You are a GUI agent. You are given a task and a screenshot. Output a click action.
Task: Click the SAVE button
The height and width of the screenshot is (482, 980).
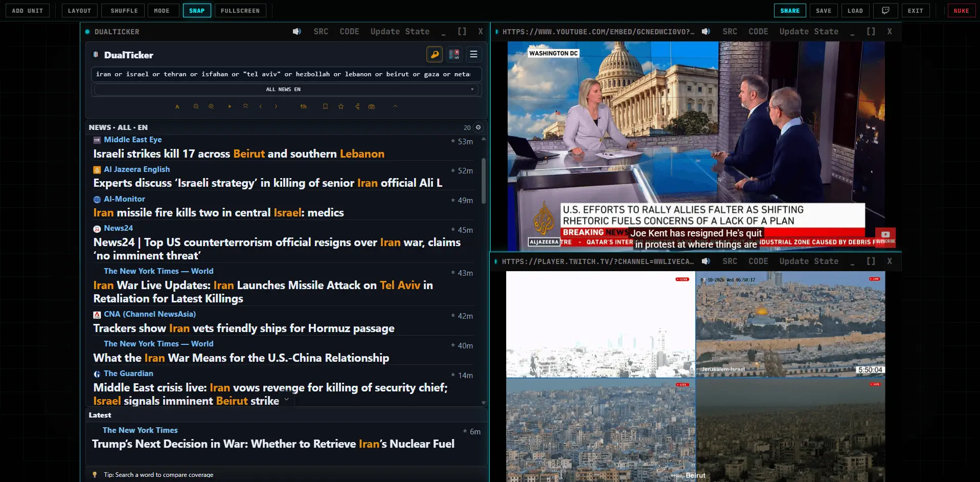point(824,11)
